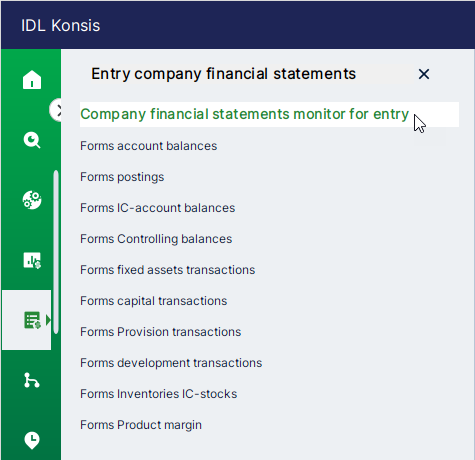Viewport: 475px width, 460px height.
Task: Open the branch hierarchy sidebar icon
Action: (32, 380)
